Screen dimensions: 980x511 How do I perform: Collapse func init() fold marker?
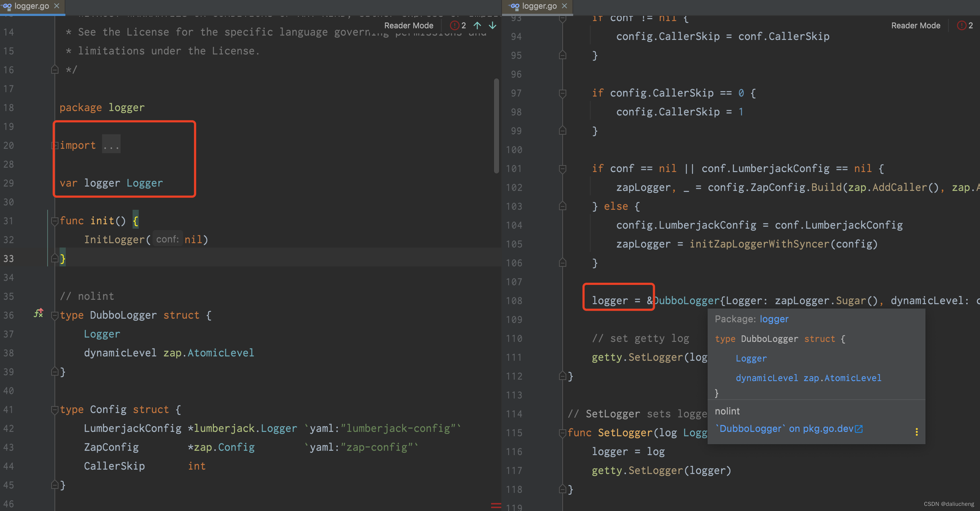55,221
